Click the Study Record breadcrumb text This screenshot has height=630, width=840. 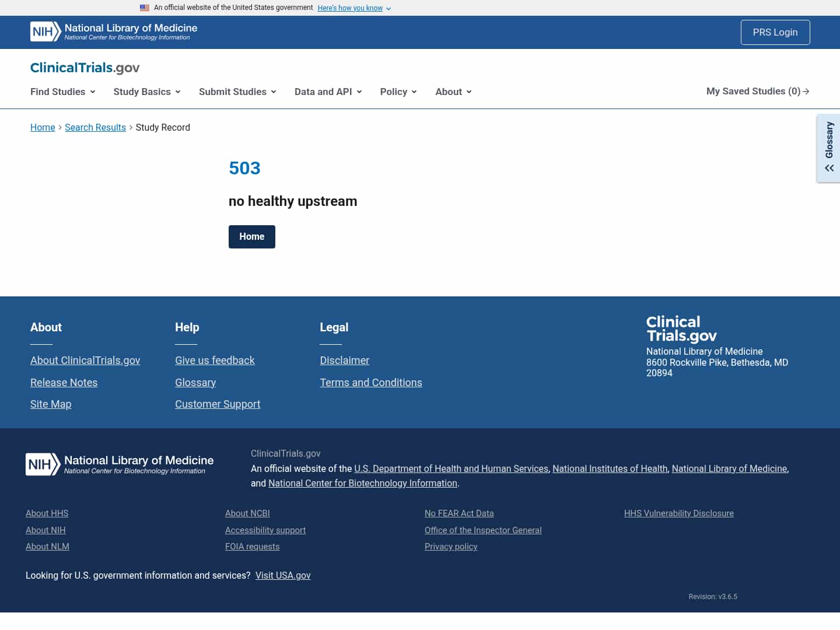click(163, 127)
